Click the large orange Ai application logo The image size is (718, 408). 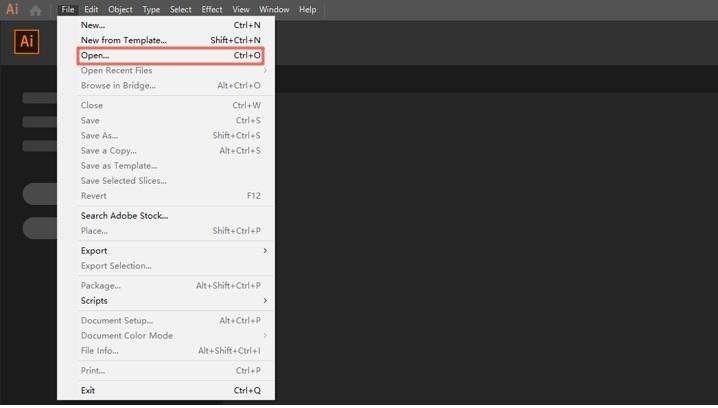27,42
